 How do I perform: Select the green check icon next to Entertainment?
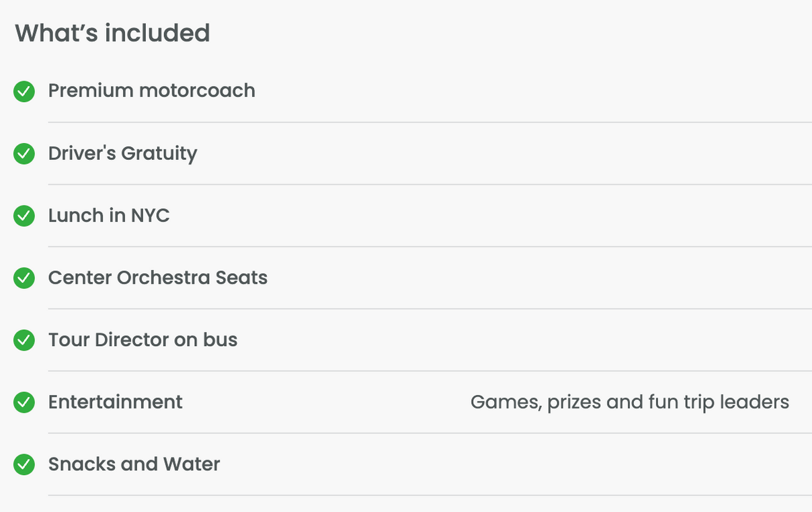[24, 402]
